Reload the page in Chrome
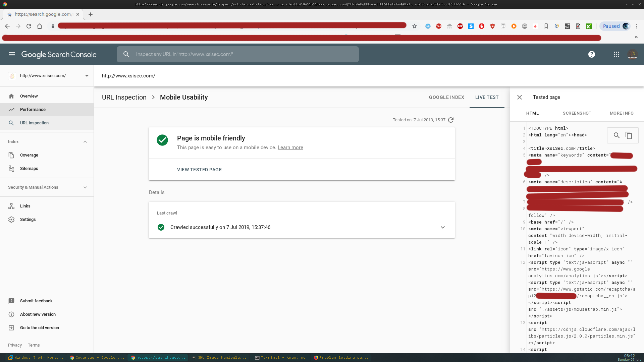Image resolution: width=644 pixels, height=362 pixels. click(x=29, y=26)
